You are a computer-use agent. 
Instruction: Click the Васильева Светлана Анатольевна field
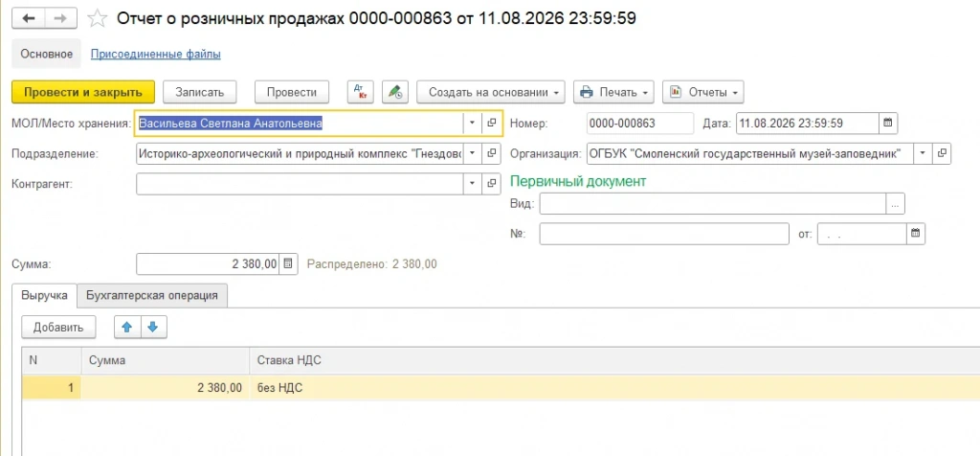tap(300, 124)
